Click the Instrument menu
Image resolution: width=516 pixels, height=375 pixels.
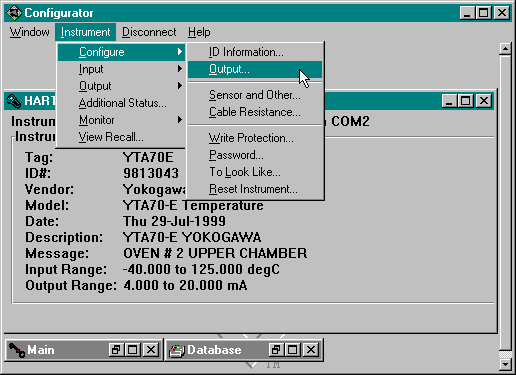coord(85,32)
